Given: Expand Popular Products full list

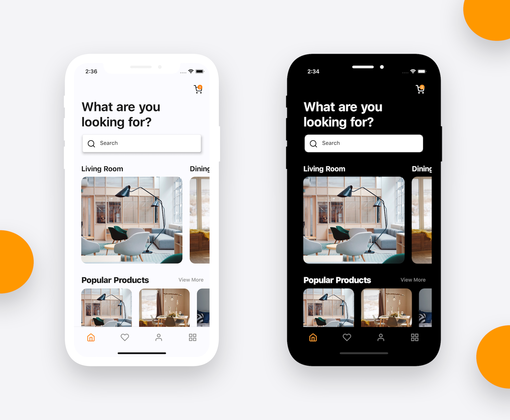Looking at the screenshot, I should coord(192,280).
